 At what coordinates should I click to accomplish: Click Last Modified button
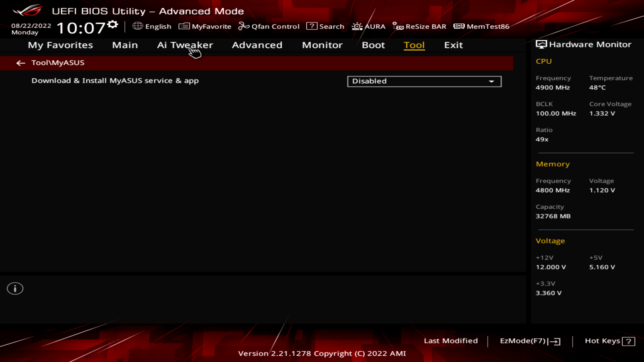[451, 340]
